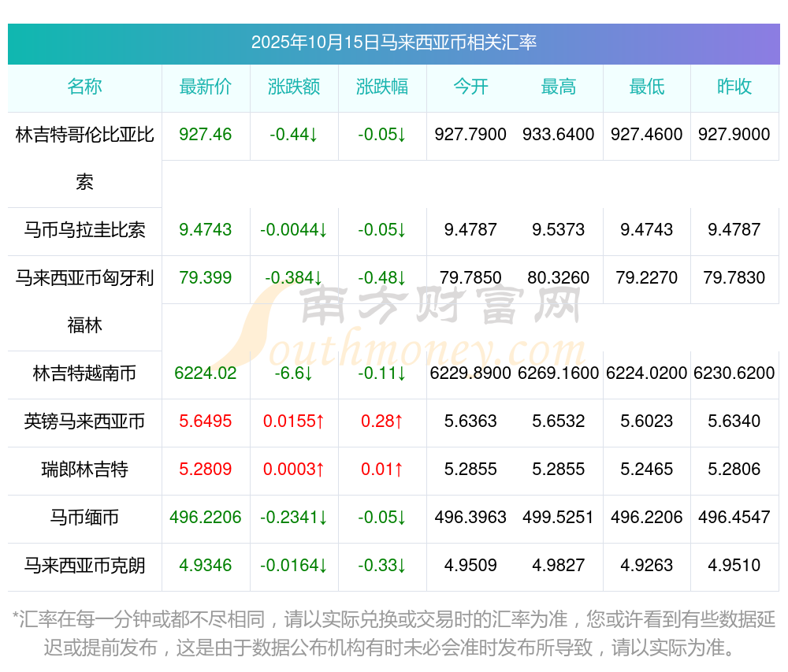Click latest price 927.46
This screenshot has width=788, height=672.
[x=205, y=135]
